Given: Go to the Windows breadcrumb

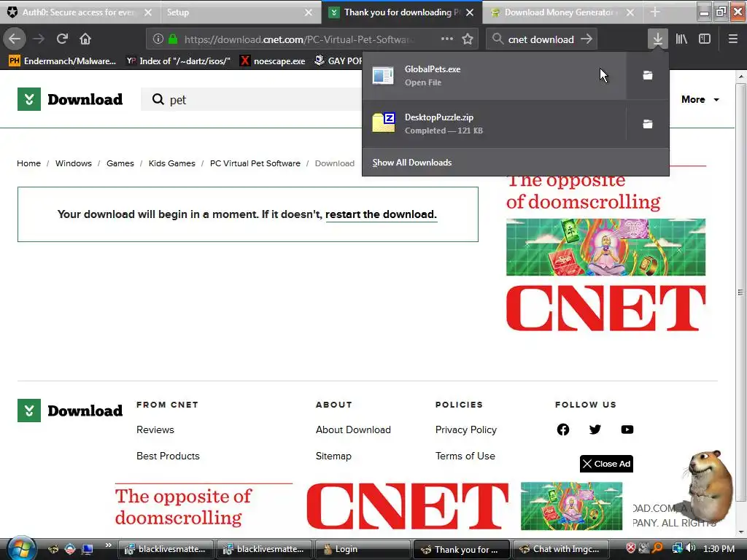Looking at the screenshot, I should pyautogui.click(x=74, y=163).
